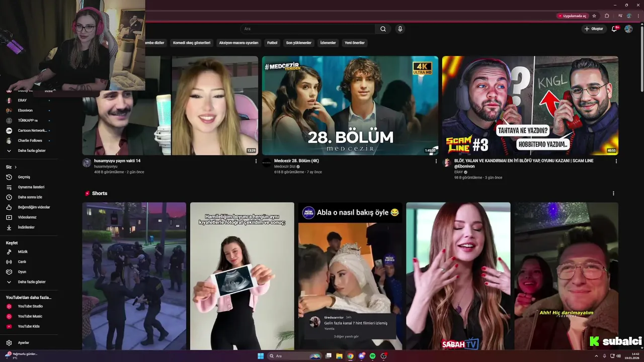
Task: Expand the Siz section chevron
Action: (x=16, y=167)
